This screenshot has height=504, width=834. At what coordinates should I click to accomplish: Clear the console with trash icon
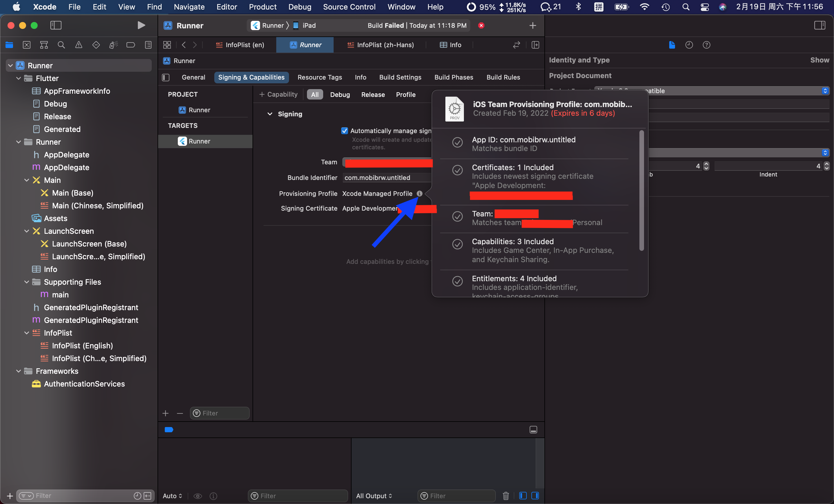pyautogui.click(x=506, y=496)
